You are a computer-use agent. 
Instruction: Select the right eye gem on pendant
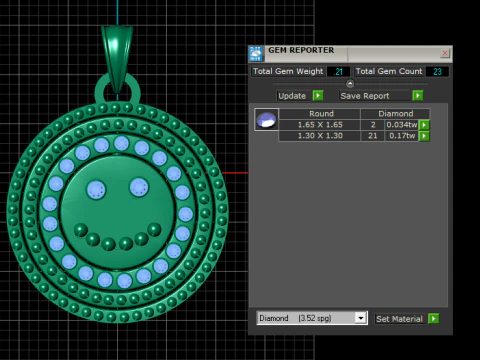click(139, 187)
